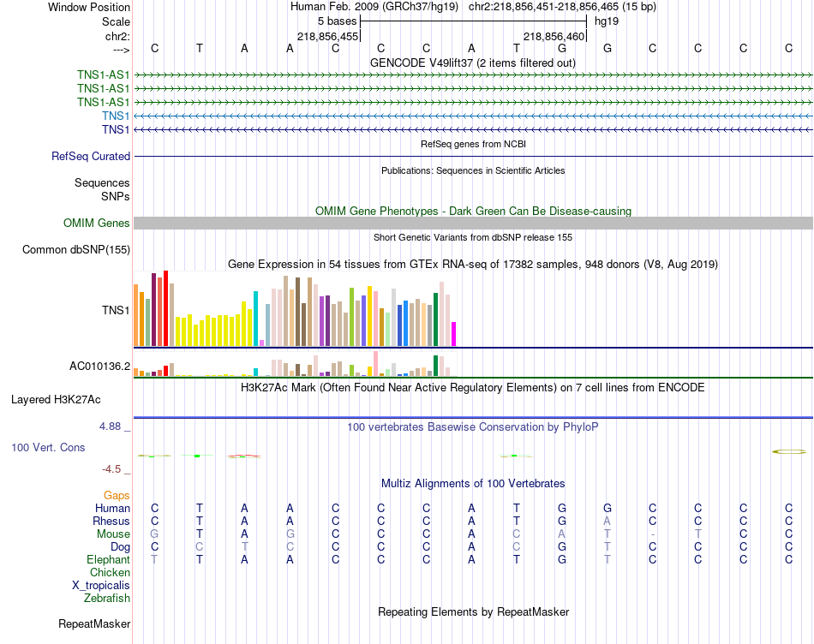The height and width of the screenshot is (644, 814).
Task: Click the Window Position label
Action: pos(89,7)
